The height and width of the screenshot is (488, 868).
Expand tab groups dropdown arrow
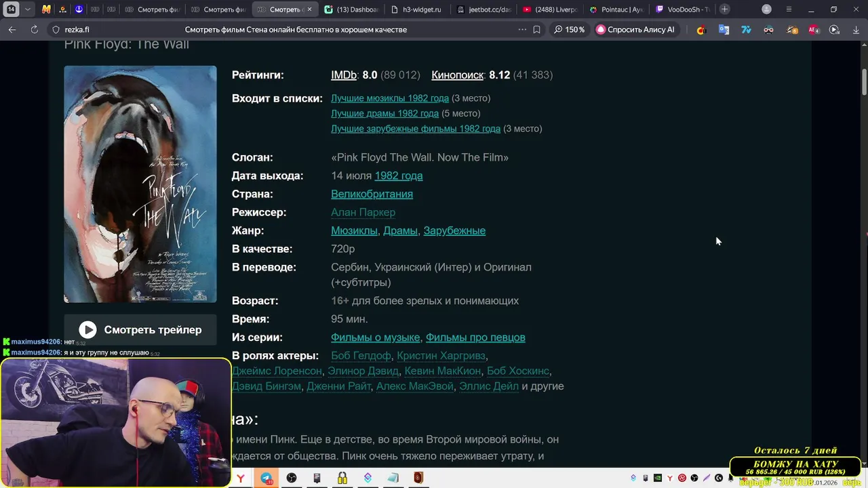tap(27, 9)
